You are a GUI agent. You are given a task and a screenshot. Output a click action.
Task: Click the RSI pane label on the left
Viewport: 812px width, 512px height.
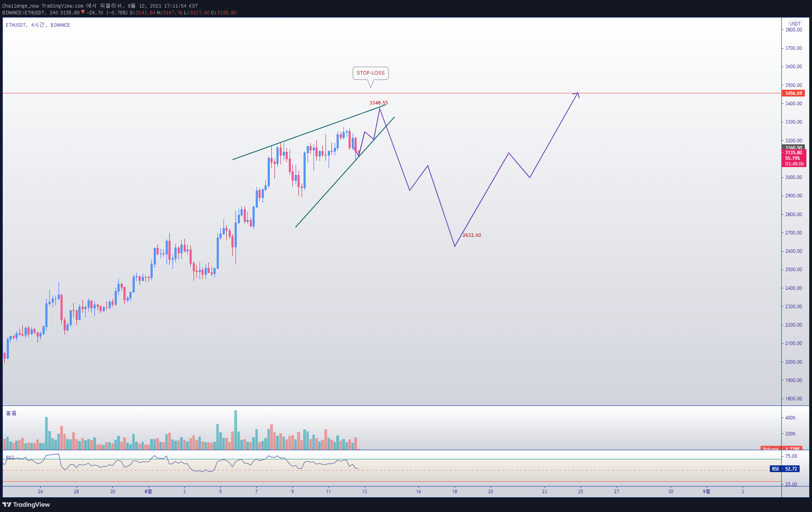(x=10, y=457)
